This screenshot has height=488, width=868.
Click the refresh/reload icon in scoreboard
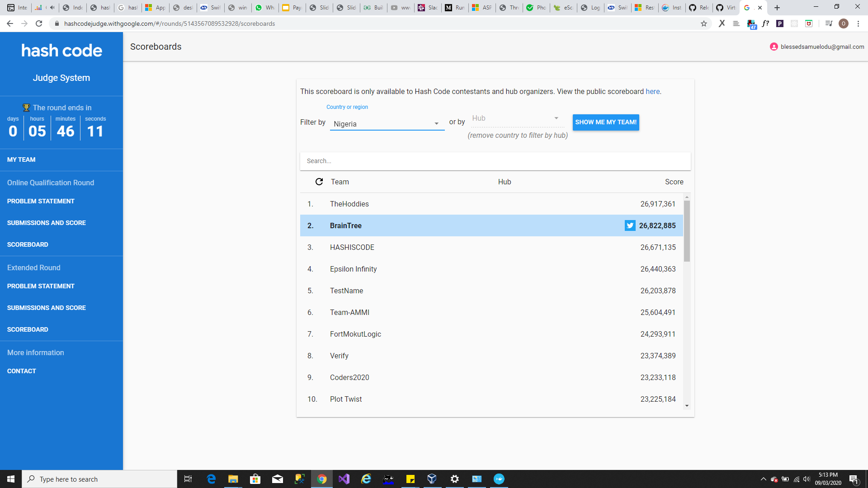(x=319, y=182)
